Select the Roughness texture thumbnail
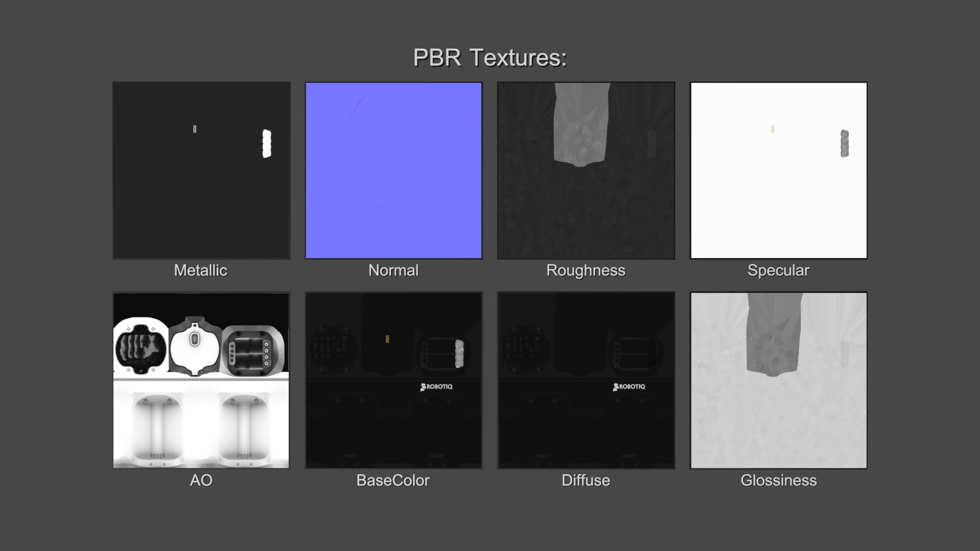The width and height of the screenshot is (980, 551). click(586, 170)
